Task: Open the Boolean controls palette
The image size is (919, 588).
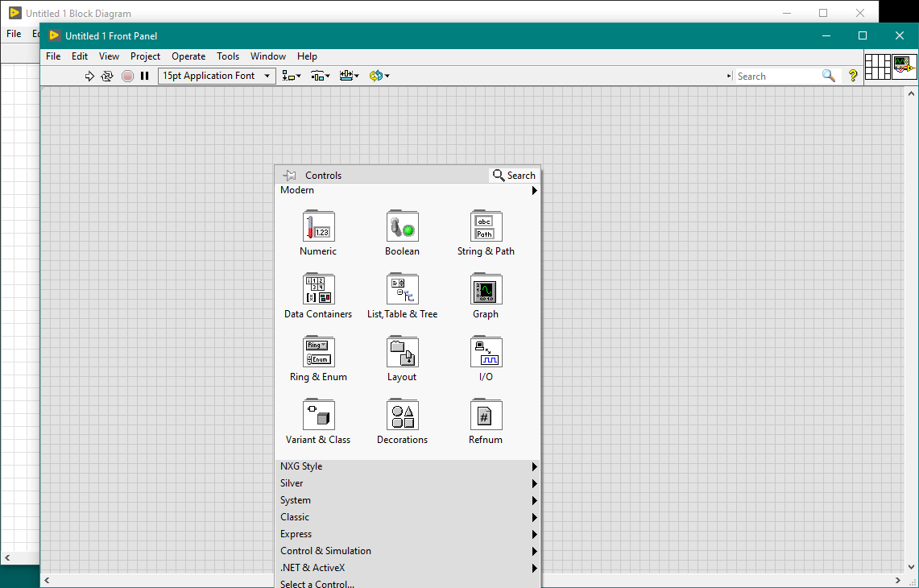Action: tap(402, 227)
